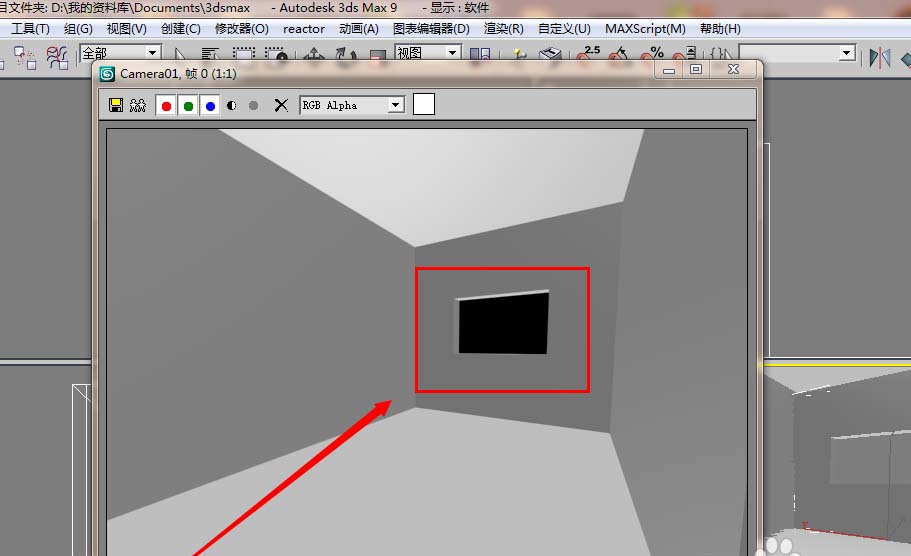Show the alpha channel half-circle button
Screen dimensions: 911x556
coord(232,105)
